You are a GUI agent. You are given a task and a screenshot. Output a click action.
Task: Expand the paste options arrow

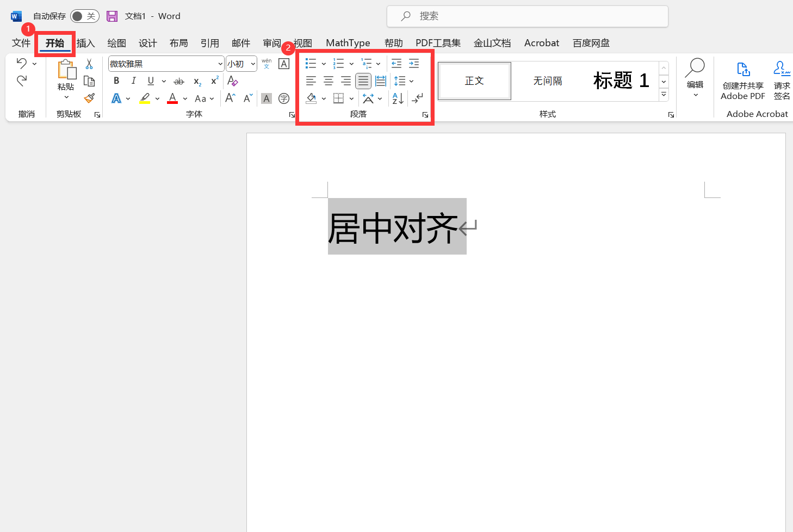[66, 97]
